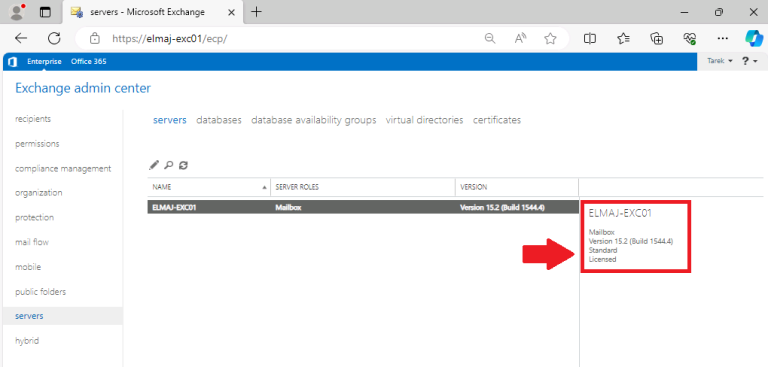Viewport: 768px width, 367px height.
Task: Switch to the databases tab
Action: coord(219,120)
